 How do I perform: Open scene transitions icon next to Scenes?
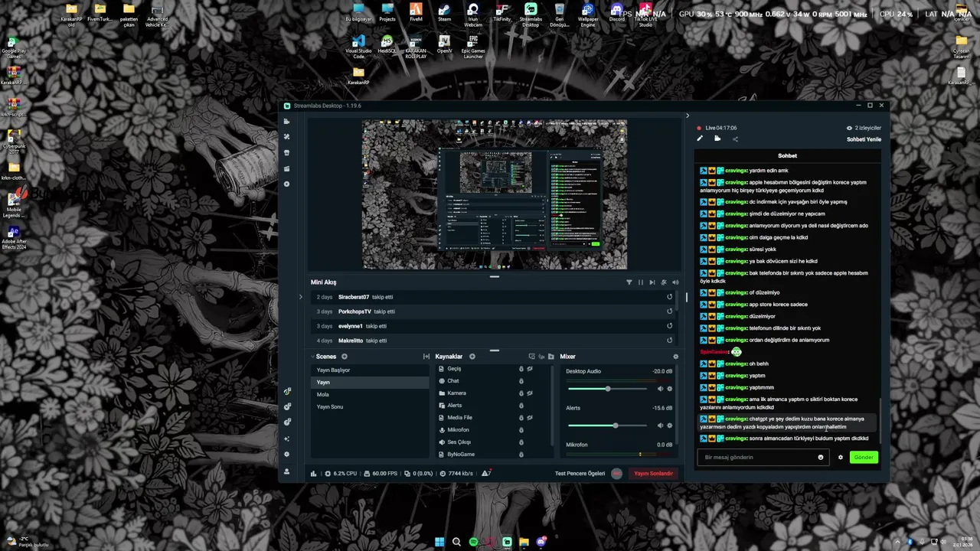coord(426,357)
